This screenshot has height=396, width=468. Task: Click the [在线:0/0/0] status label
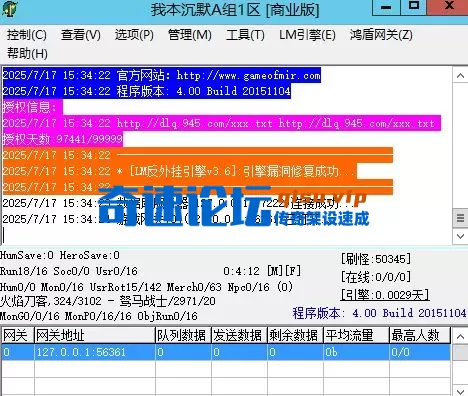[376, 277]
